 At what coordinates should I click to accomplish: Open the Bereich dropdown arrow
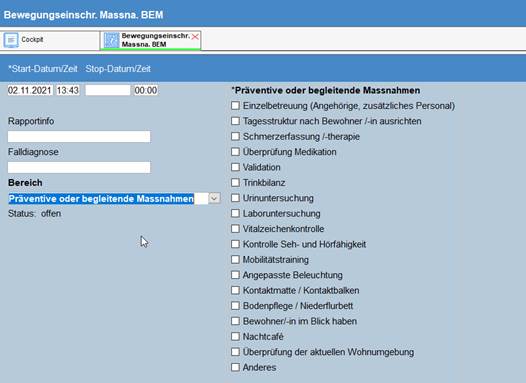[x=214, y=198]
